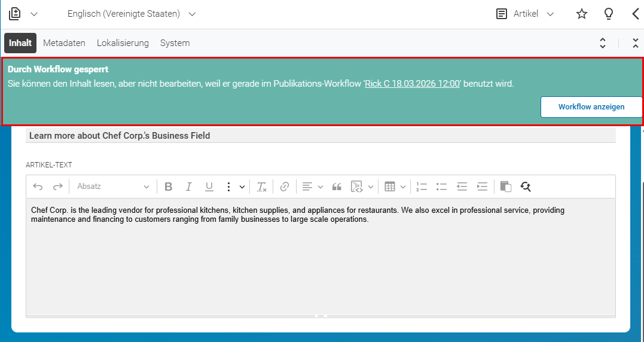Open the Englisch (Vereinigte Staaten) language dropdown
This screenshot has width=644, height=342.
[x=132, y=14]
